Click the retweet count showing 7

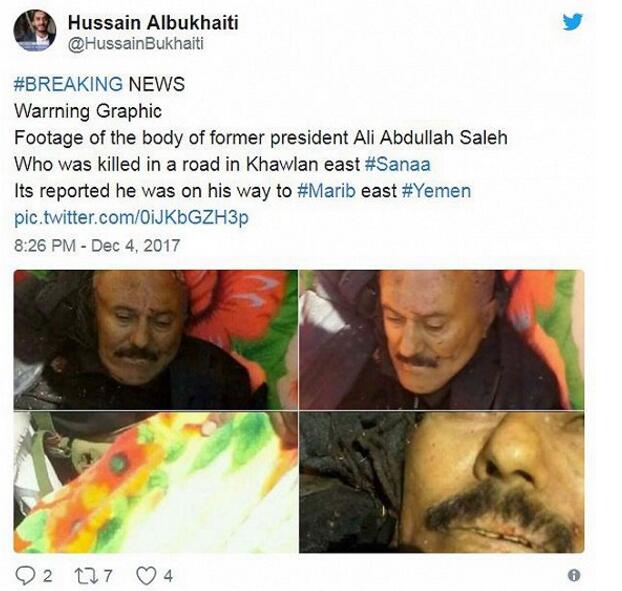click(108, 576)
